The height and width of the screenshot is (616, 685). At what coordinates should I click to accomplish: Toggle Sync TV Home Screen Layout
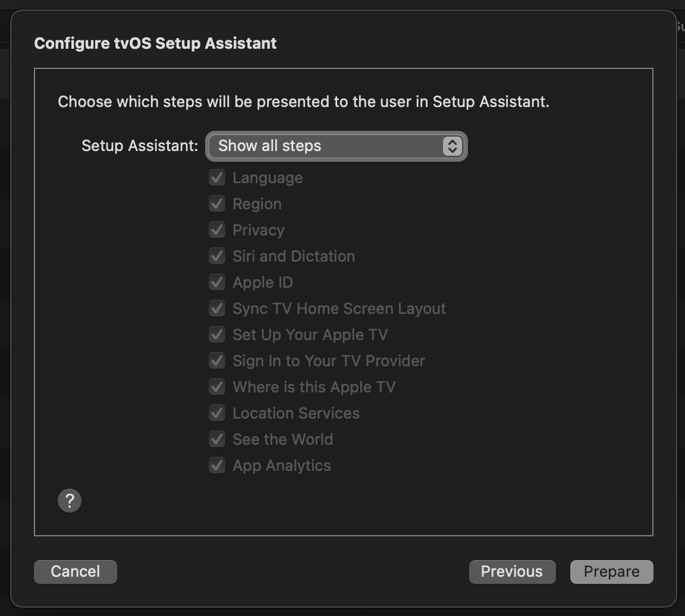[x=217, y=309]
